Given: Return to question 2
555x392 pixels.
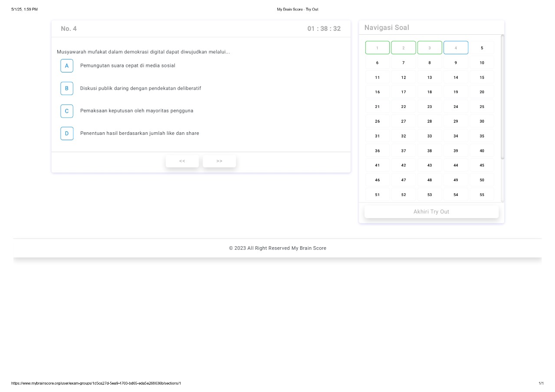Looking at the screenshot, I should pos(403,48).
